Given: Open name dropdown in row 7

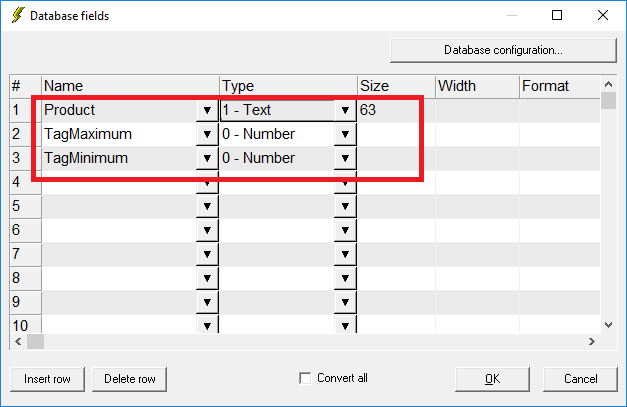Looking at the screenshot, I should (x=207, y=254).
